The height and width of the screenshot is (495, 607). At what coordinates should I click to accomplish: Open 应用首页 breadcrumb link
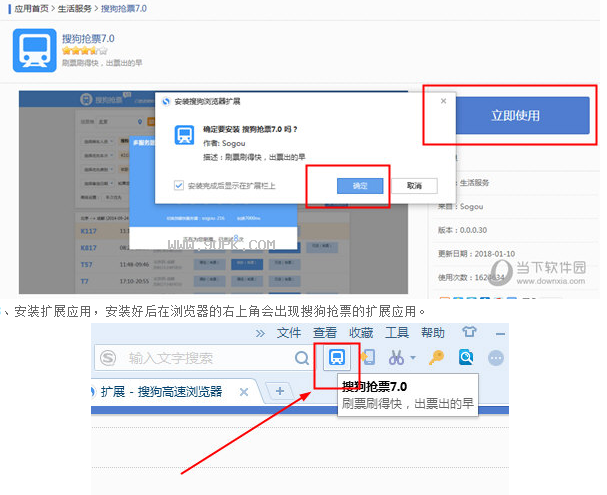point(31,9)
